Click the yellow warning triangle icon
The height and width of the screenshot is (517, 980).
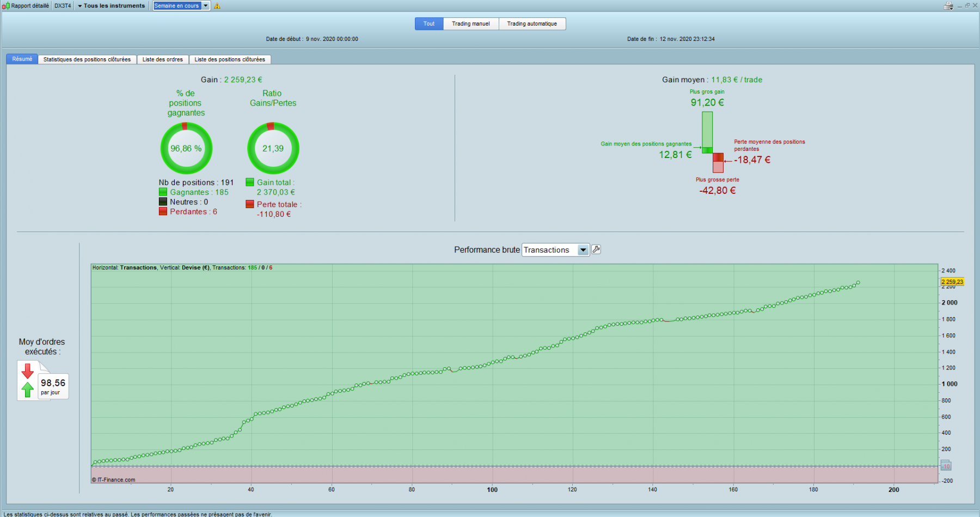217,6
